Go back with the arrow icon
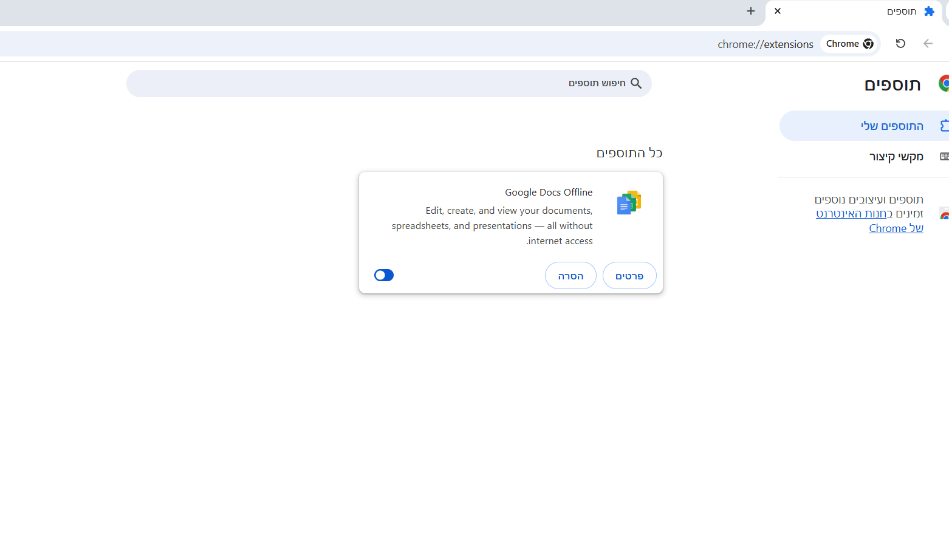949x560 pixels. (x=928, y=43)
